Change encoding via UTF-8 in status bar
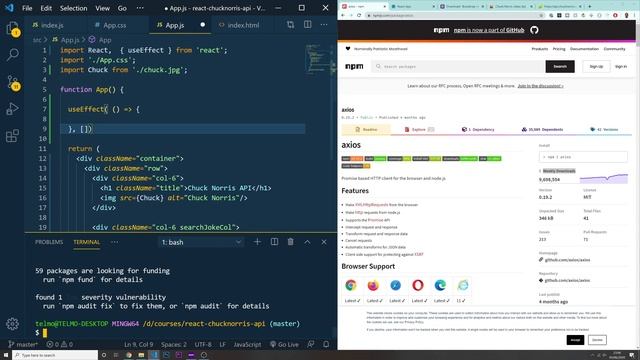Image resolution: width=640 pixels, height=360 pixels. (203, 344)
